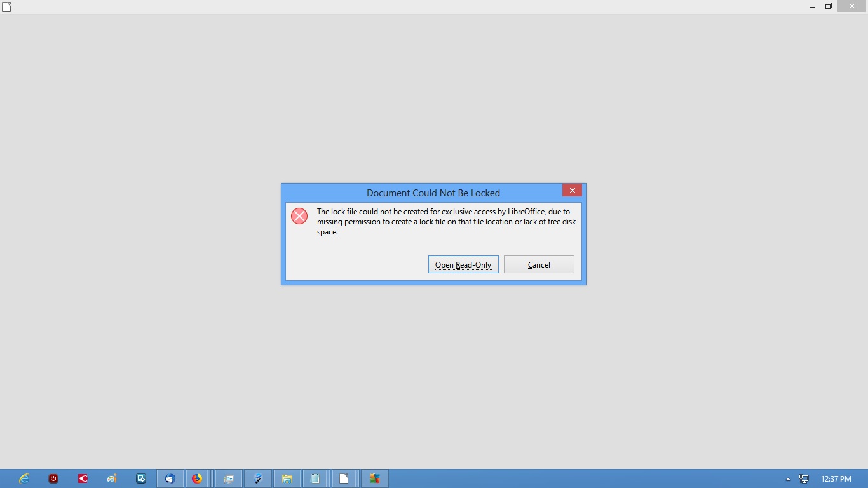868x488 pixels.
Task: Restore down the LibreOffice window
Action: pos(829,6)
